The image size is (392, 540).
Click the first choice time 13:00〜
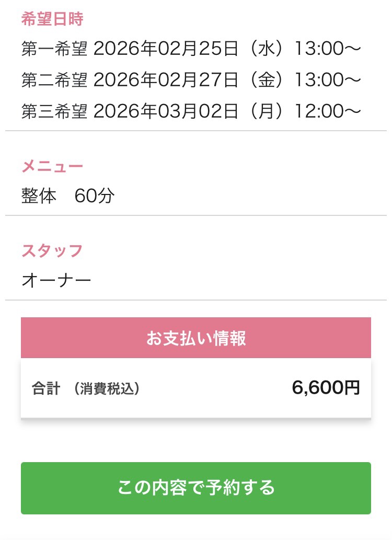328,50
